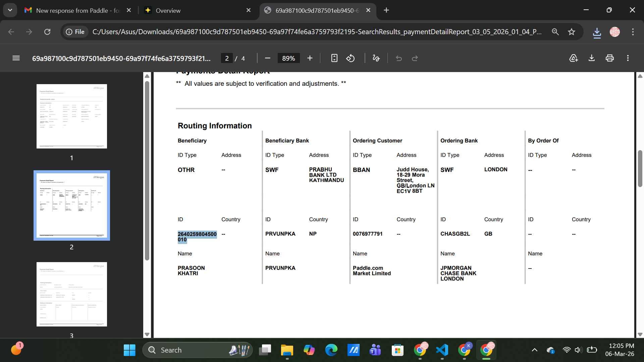Bookmark this page with star icon
Image resolution: width=644 pixels, height=362 pixels.
572,32
